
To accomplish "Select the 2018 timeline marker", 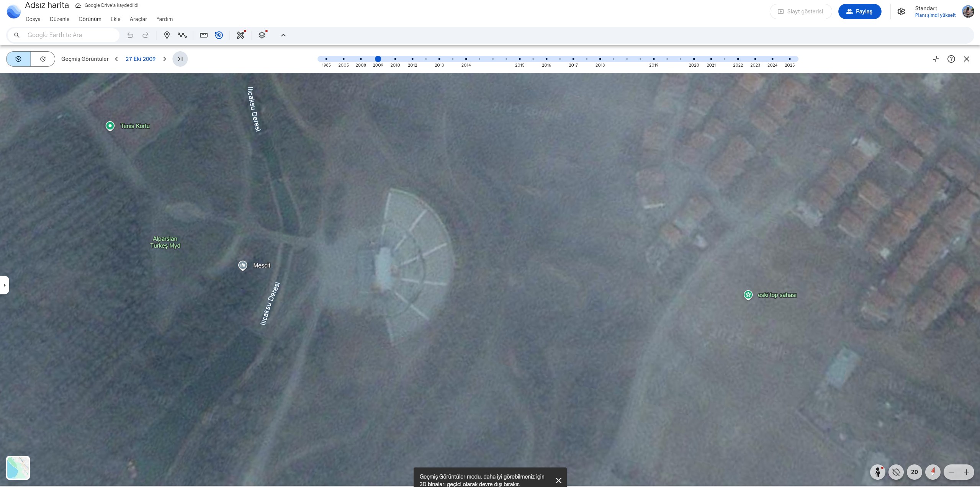I will tap(600, 59).
